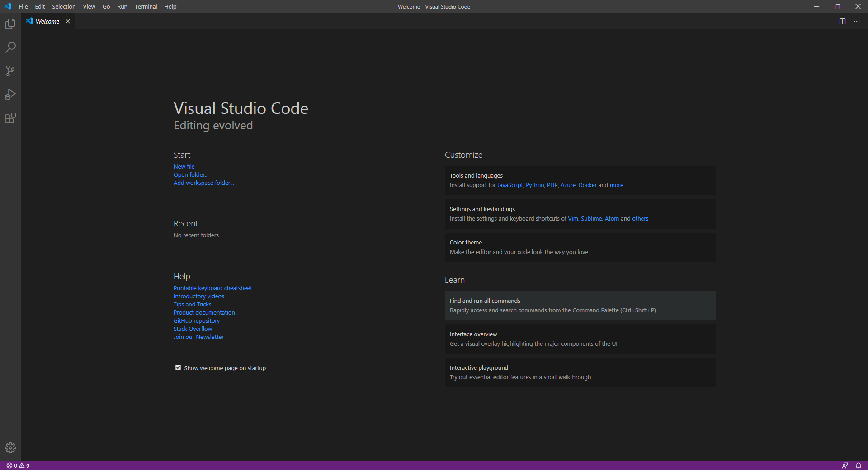Screen dimensions: 868x470
Task: Click the New file link
Action: pyautogui.click(x=184, y=166)
